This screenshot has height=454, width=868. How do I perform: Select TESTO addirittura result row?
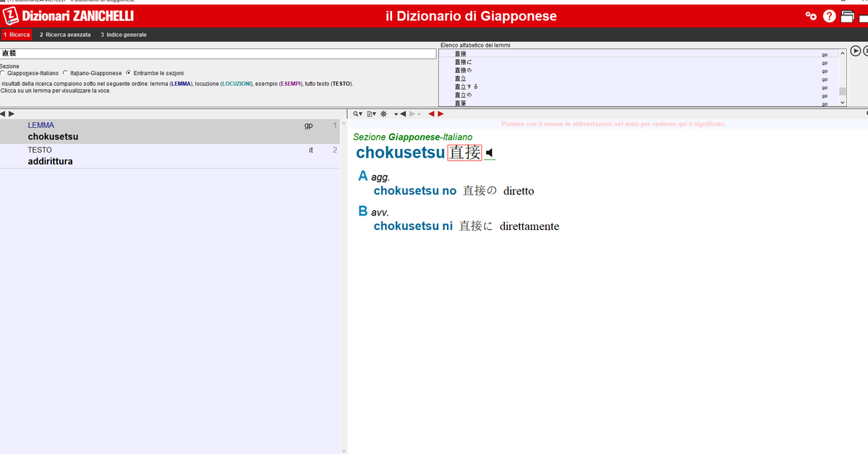(169, 156)
